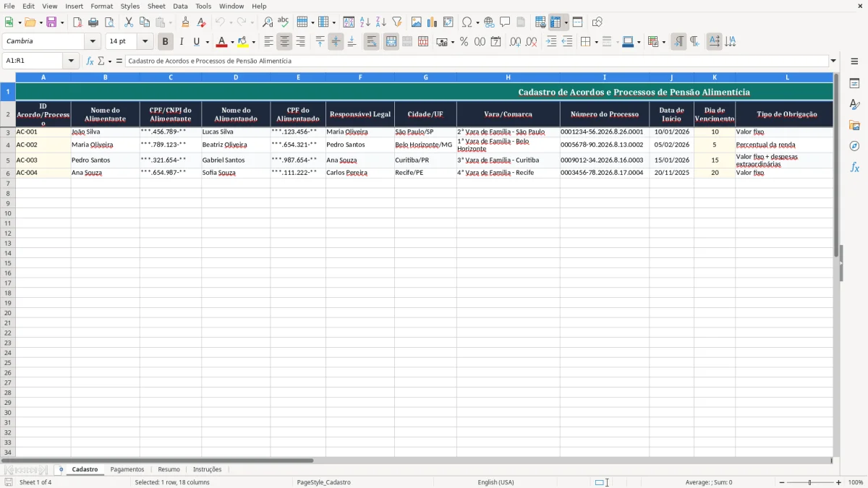The image size is (868, 488).
Task: Toggle Bold formatting
Action: click(x=166, y=42)
